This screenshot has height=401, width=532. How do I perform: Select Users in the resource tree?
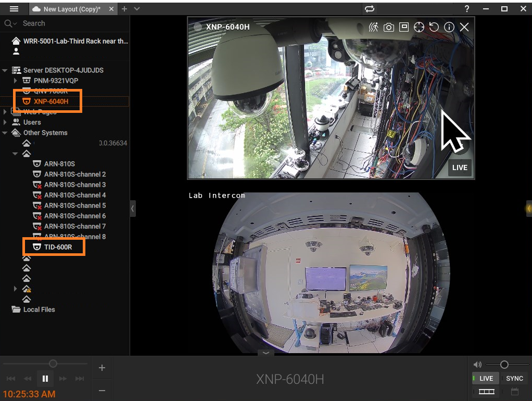click(32, 122)
